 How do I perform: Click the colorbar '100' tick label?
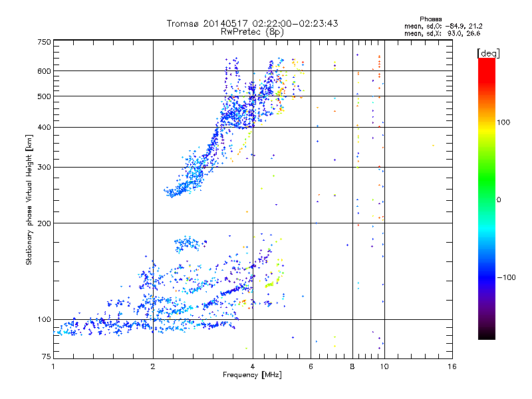click(503, 122)
